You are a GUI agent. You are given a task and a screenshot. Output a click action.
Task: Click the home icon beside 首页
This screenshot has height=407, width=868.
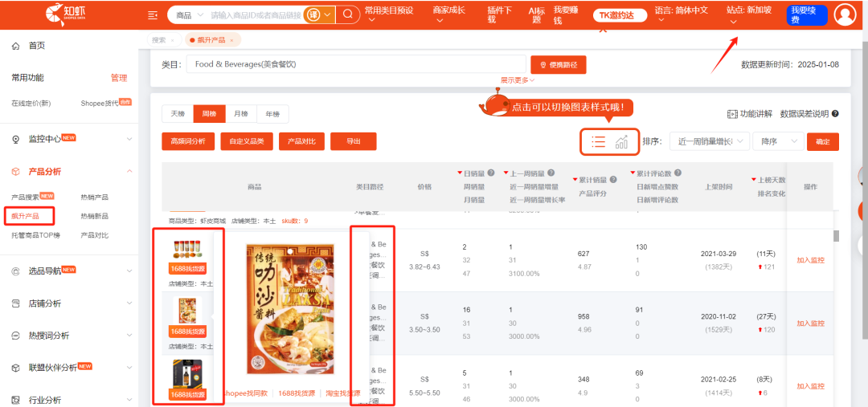coord(15,46)
